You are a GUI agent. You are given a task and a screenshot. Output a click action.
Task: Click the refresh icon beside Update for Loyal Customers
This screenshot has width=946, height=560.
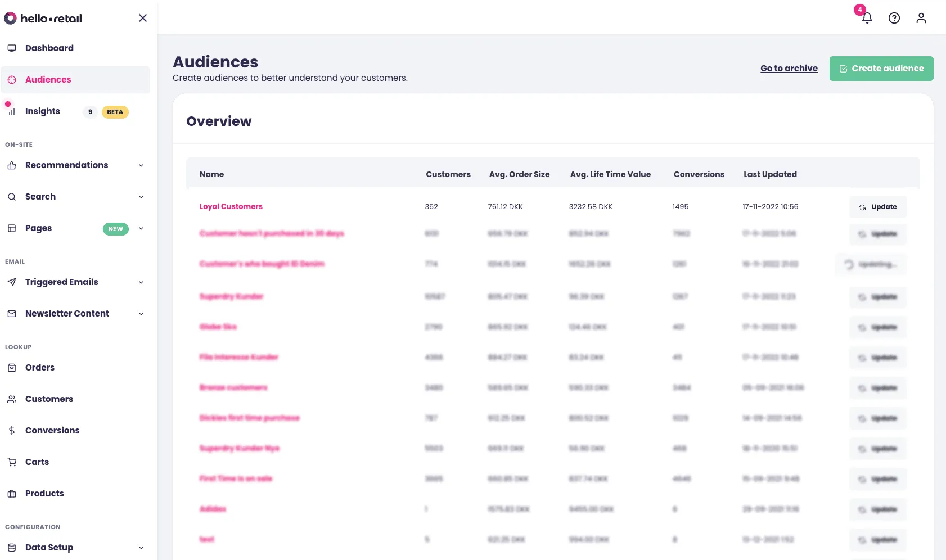863,207
